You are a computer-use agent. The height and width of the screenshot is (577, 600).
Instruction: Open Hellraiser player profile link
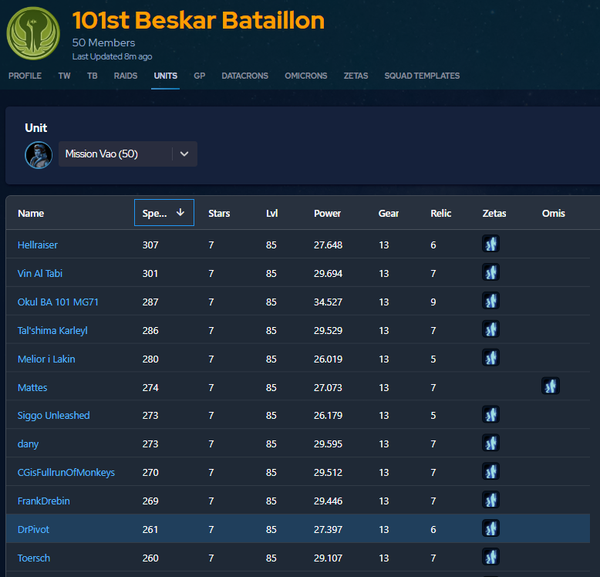(x=39, y=245)
